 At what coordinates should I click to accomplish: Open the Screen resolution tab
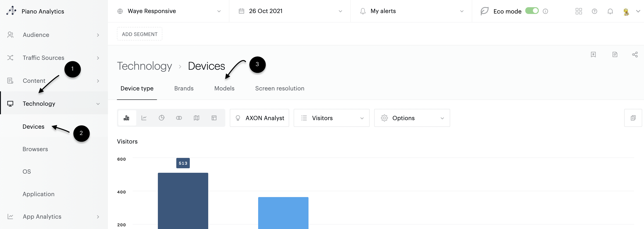click(x=280, y=88)
